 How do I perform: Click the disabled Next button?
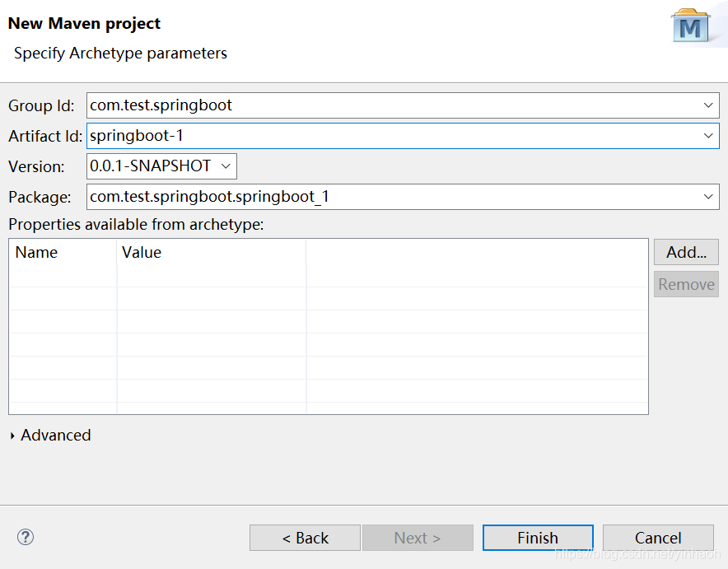(418, 538)
